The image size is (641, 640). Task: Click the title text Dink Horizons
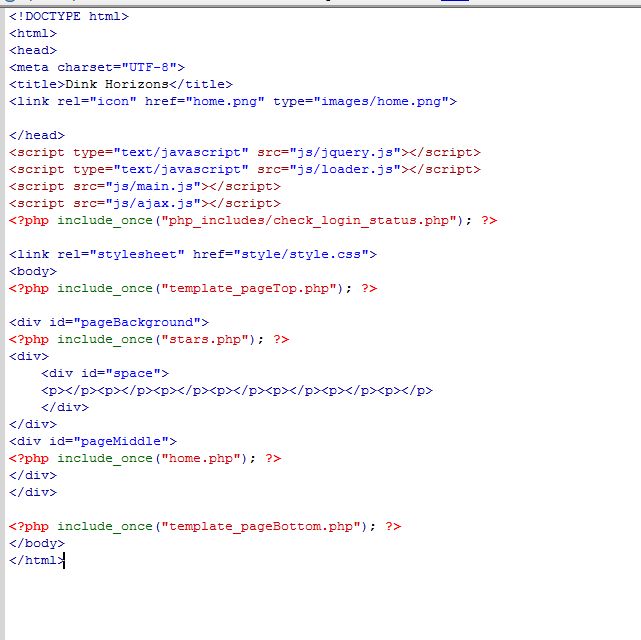(x=117, y=84)
